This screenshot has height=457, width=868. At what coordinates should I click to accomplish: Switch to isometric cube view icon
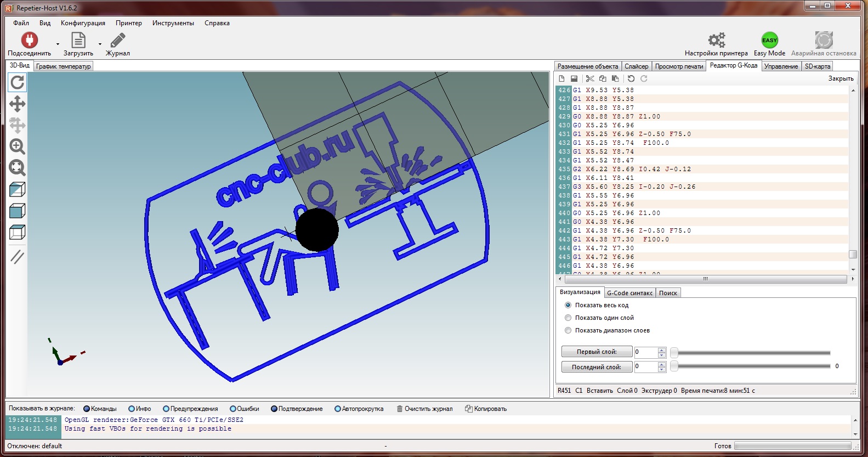[18, 190]
